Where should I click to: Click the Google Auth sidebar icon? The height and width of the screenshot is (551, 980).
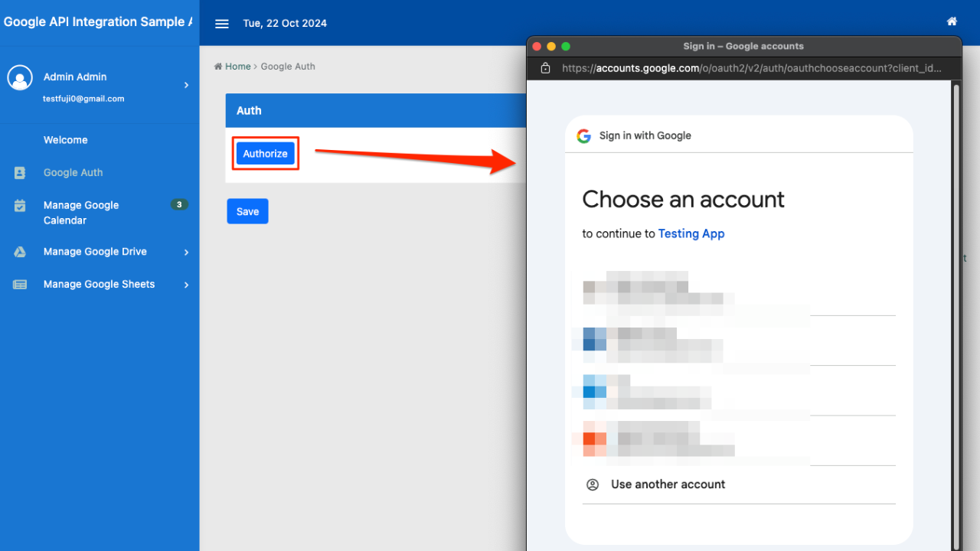(20, 173)
